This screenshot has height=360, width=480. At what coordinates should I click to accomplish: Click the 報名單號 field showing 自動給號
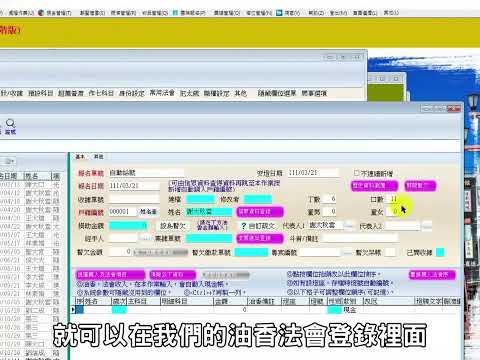[146, 173]
